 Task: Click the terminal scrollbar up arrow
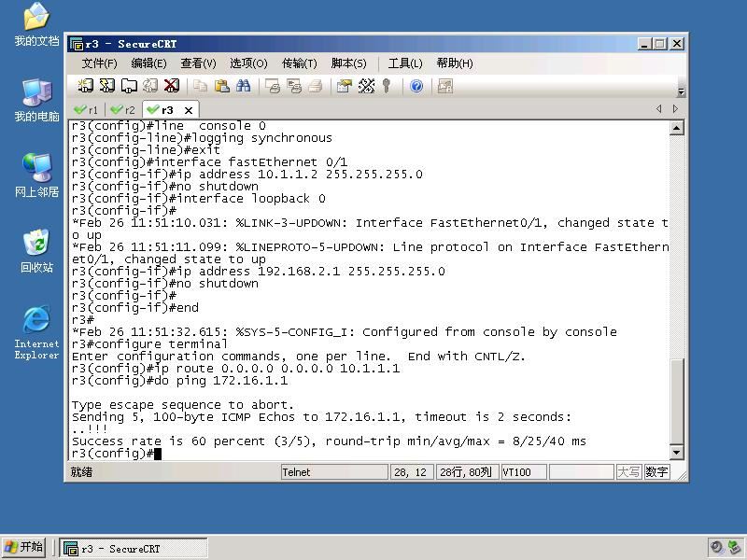676,128
